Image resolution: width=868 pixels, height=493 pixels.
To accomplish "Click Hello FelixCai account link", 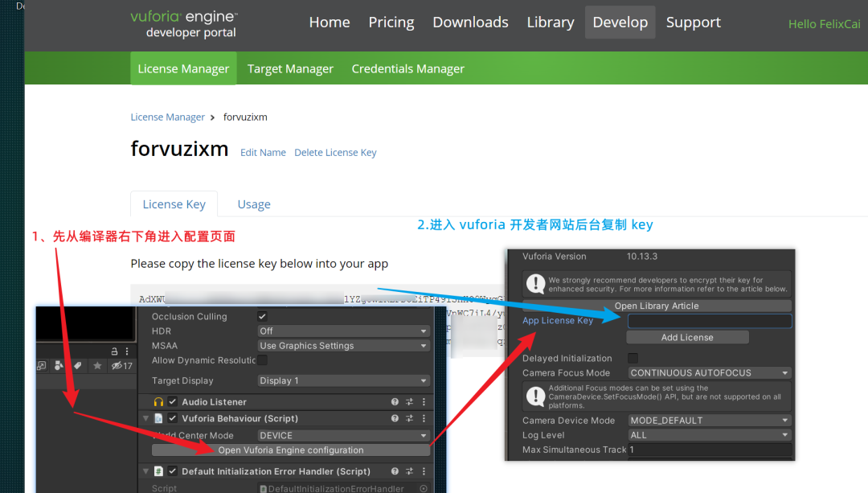I will click(x=825, y=24).
